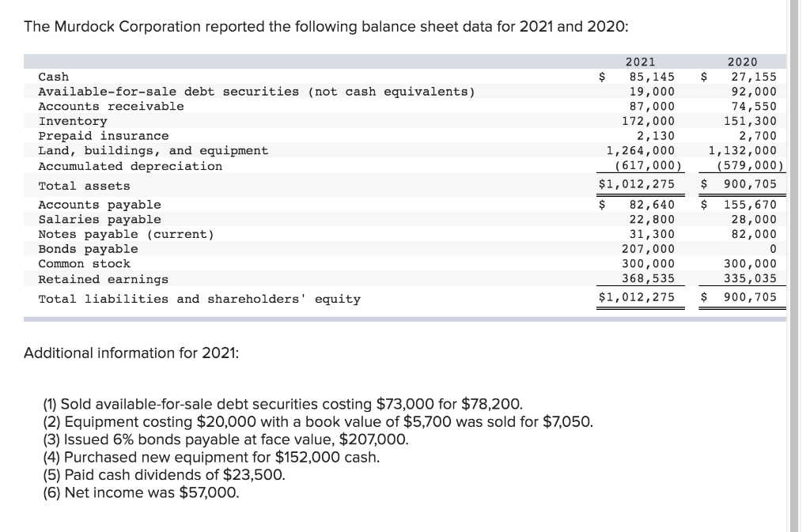Select the 'Common stock' row label
The image size is (810, 532).
(x=84, y=264)
